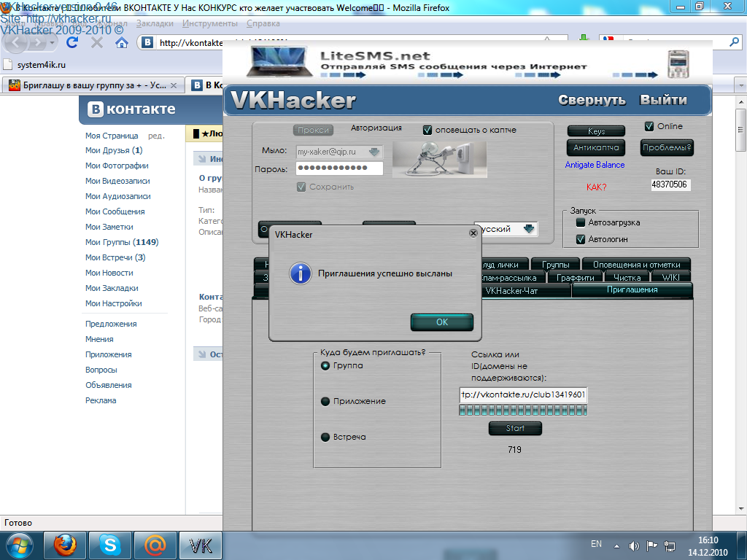The width and height of the screenshot is (747, 560).
Task: Click the volume speaker tray icon
Action: point(634,545)
